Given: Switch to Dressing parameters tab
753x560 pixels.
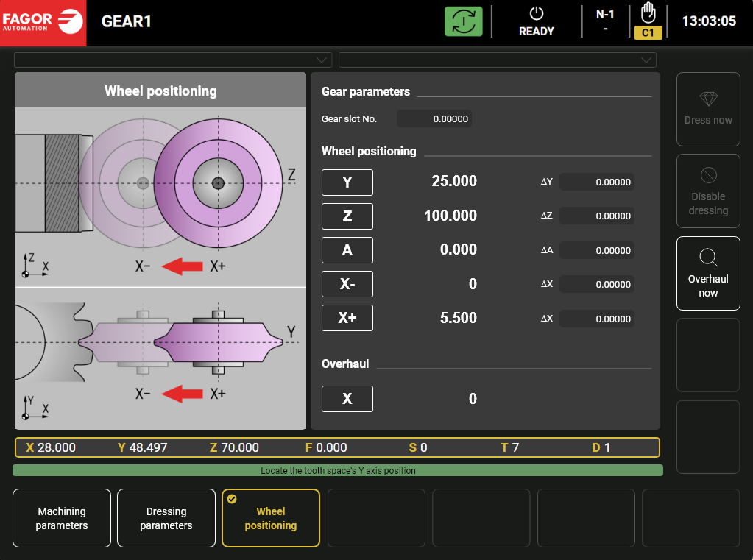Looking at the screenshot, I should point(166,518).
